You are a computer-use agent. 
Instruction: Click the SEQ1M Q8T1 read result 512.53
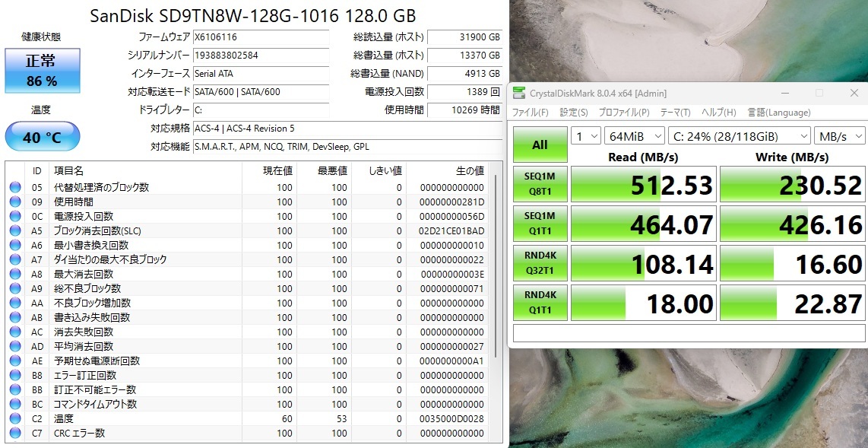coord(644,184)
